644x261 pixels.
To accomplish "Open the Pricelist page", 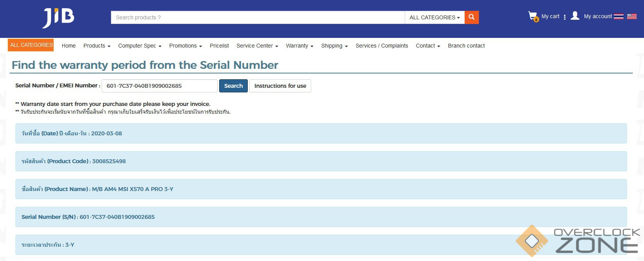I will click(219, 46).
